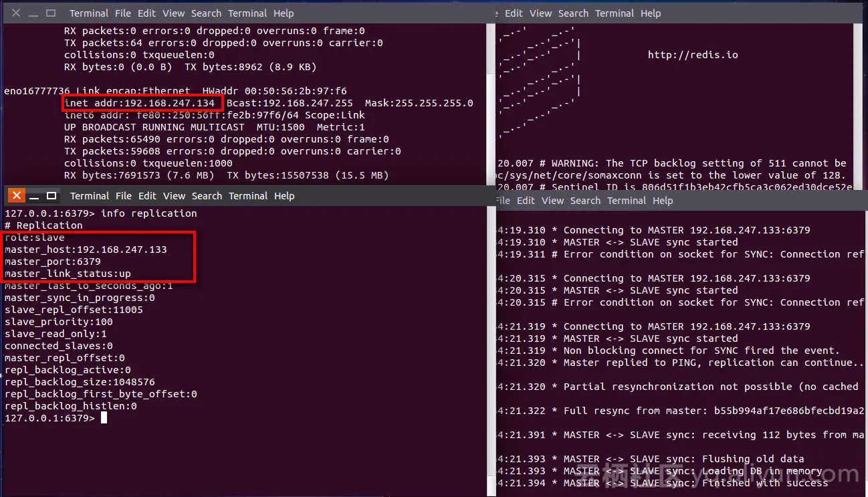Image resolution: width=868 pixels, height=497 pixels.
Task: Click the http://redis.io URL text
Action: click(693, 55)
